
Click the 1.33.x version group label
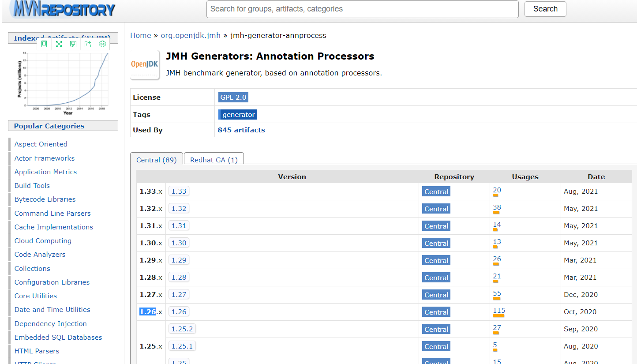coord(151,191)
